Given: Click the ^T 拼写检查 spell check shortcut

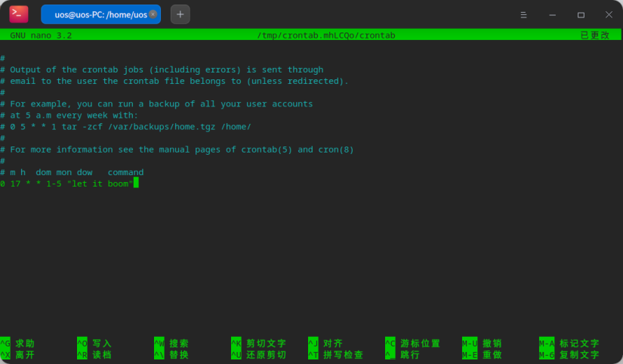Looking at the screenshot, I should [336, 355].
